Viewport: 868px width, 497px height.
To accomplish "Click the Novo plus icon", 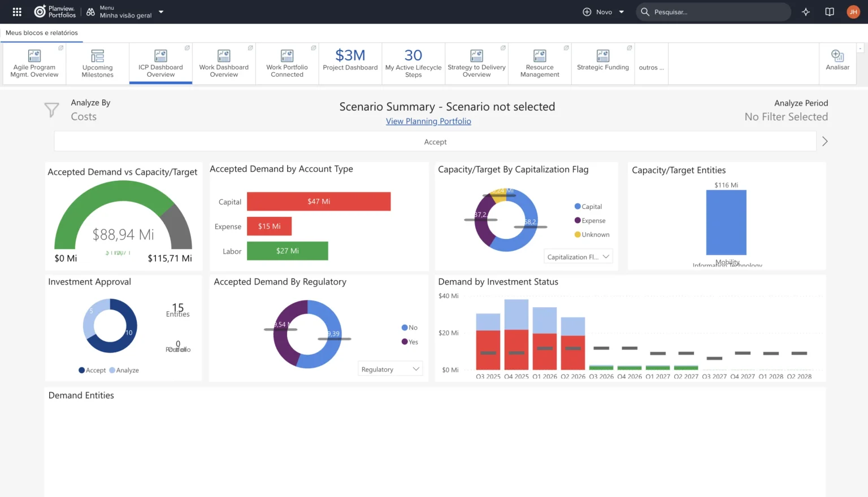I will 587,12.
